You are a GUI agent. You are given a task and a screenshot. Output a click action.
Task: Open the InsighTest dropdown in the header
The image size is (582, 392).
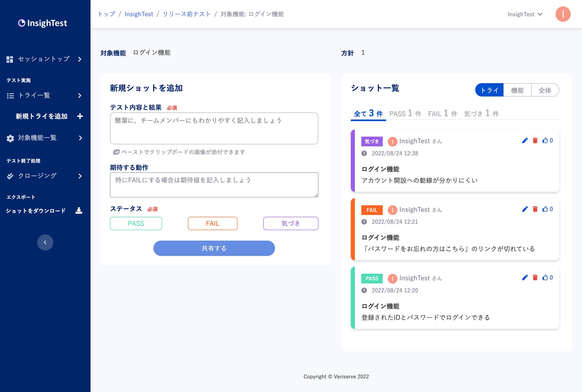click(x=525, y=14)
